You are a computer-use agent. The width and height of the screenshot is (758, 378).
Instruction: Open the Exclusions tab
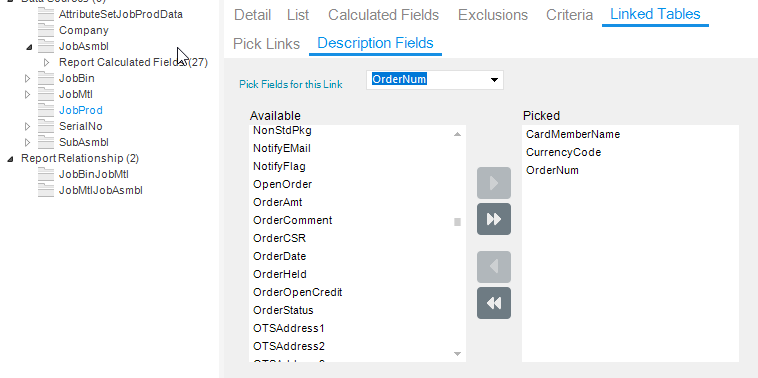pyautogui.click(x=493, y=15)
